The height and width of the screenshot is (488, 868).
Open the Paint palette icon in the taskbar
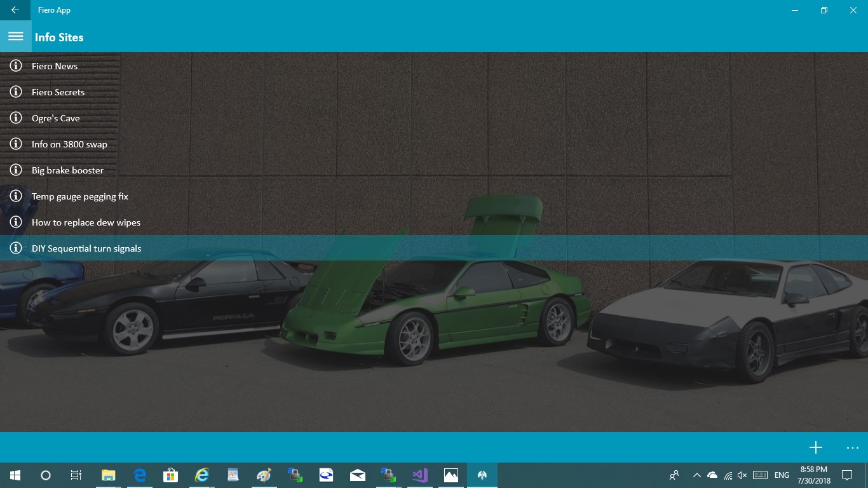[x=264, y=475]
